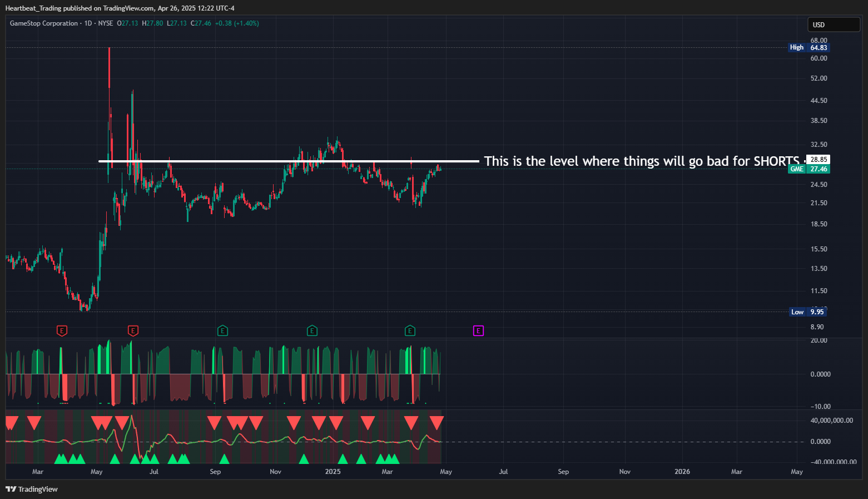Click the purple upcoming earnings E marker
Viewport: 868px width, 499px height.
click(x=478, y=331)
